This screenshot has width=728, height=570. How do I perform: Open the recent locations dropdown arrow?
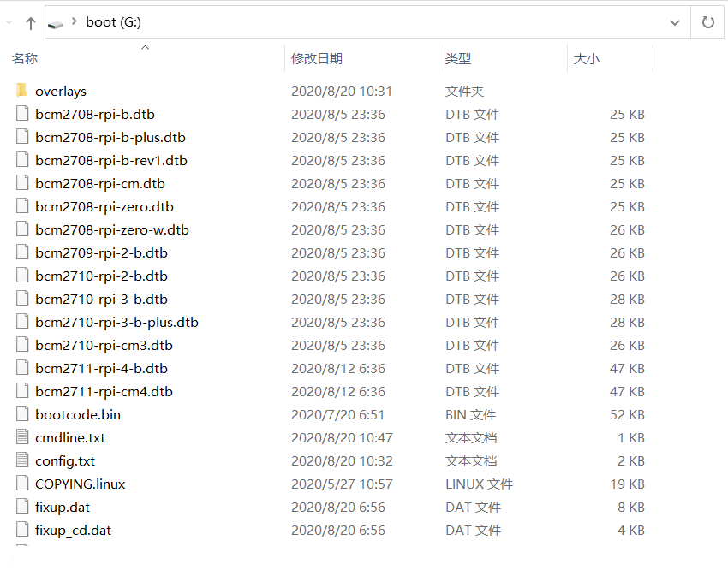point(9,23)
